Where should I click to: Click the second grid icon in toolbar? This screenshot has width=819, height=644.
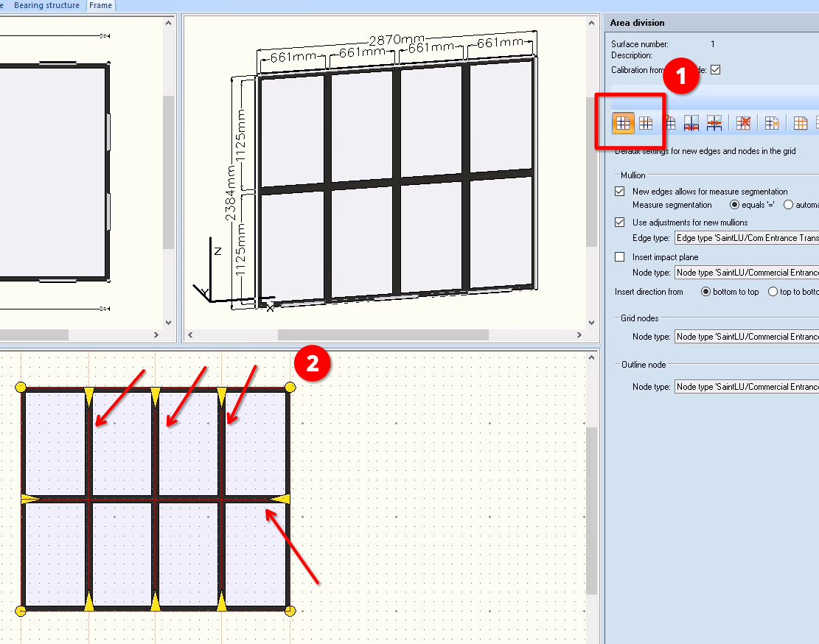(x=646, y=123)
